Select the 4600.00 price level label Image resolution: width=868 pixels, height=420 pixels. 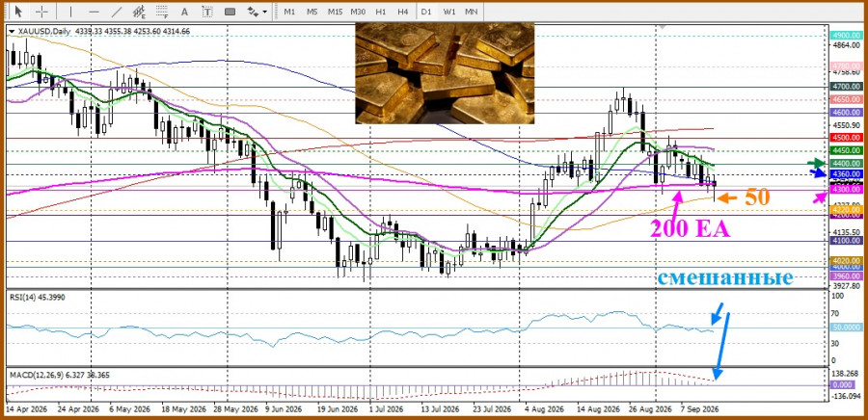click(847, 113)
